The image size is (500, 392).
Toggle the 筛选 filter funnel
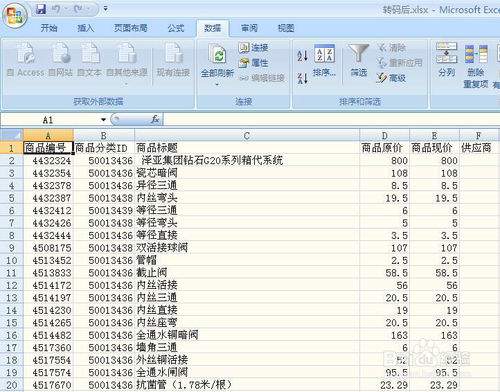tap(359, 54)
